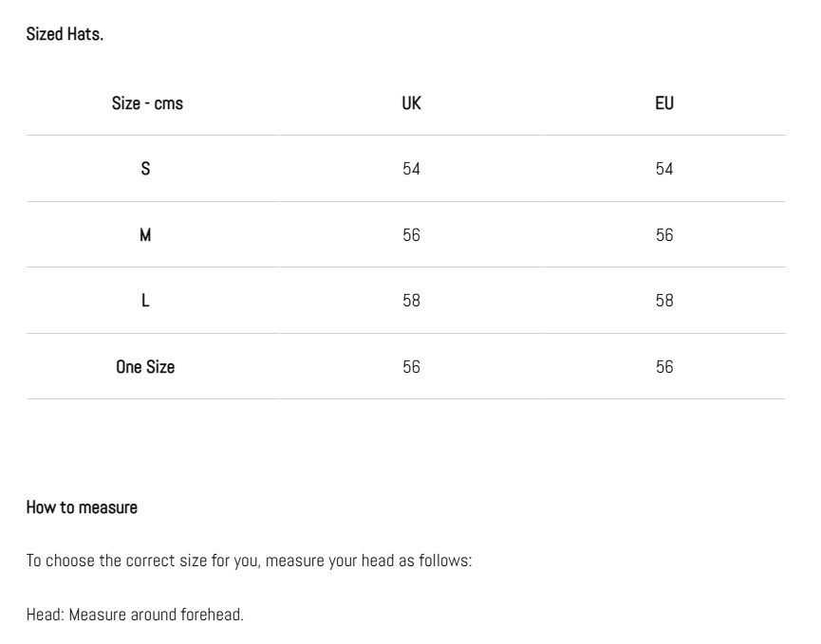
Task: Click EU value 58 for size L
Action: [x=664, y=301]
